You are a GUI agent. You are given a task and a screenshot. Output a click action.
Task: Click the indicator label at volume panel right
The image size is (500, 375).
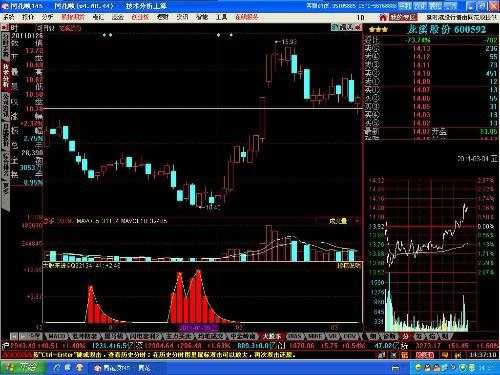[338, 221]
